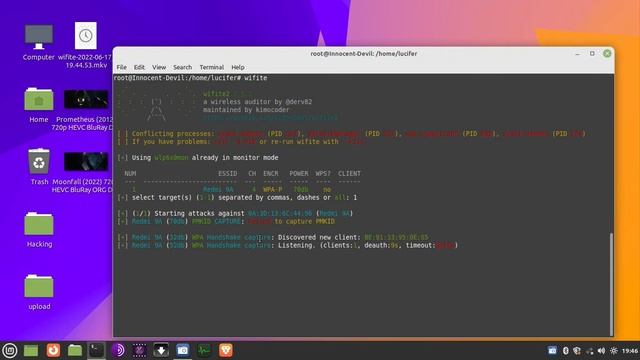640x360 pixels.
Task: Click 'Discovered new client' line
Action: (x=273, y=237)
